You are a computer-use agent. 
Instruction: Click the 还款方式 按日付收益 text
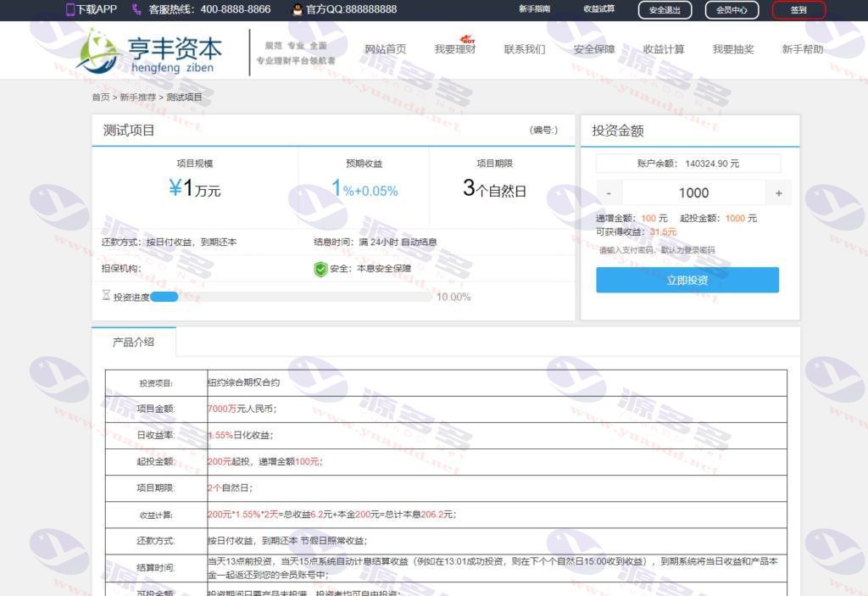(x=169, y=242)
